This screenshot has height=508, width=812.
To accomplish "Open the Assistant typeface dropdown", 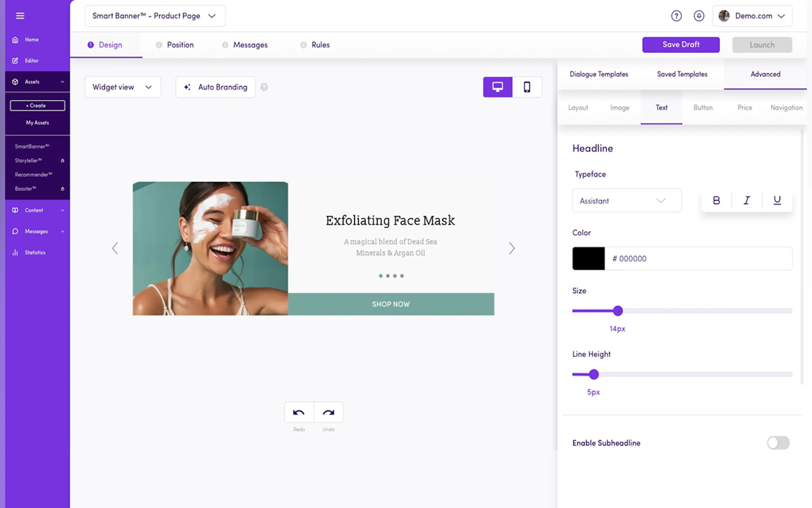I will [x=626, y=201].
